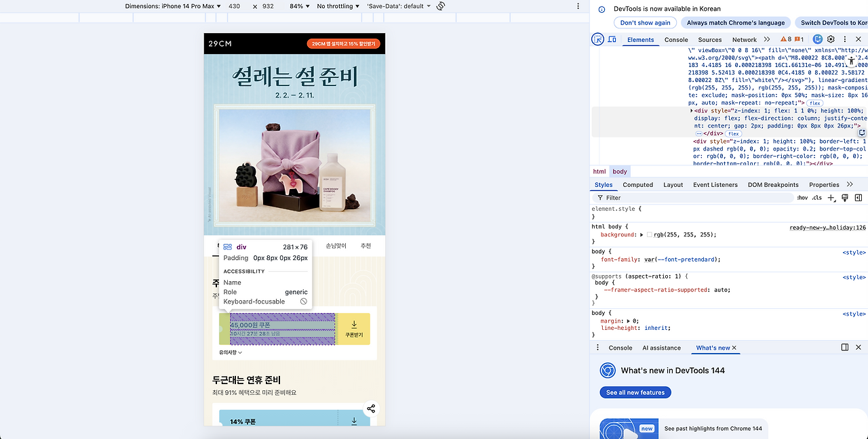
Task: Select the body breadcrumb
Action: pos(620,171)
